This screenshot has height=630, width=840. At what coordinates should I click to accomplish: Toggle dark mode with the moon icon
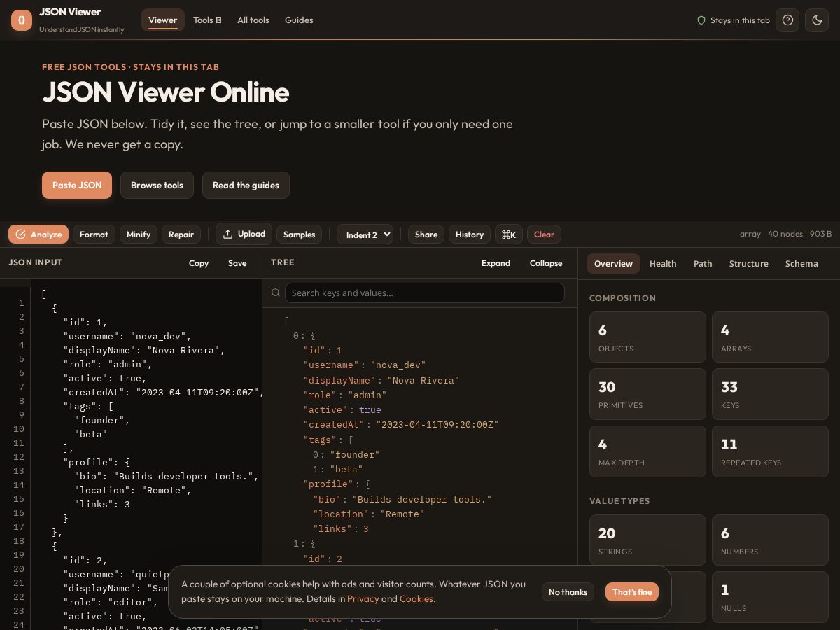[x=817, y=20]
